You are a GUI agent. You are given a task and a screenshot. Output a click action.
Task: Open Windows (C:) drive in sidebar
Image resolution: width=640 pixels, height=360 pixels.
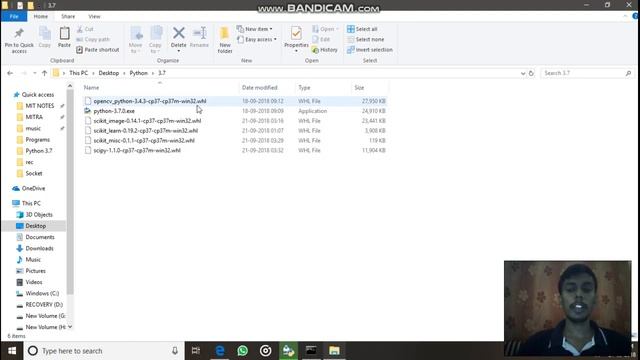42,293
